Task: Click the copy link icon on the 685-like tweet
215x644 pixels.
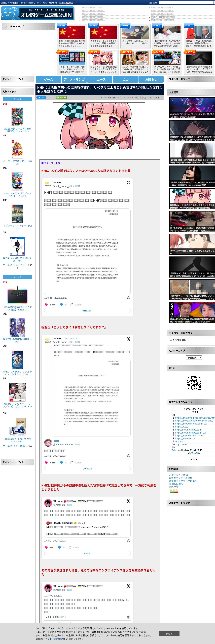Action: [70, 548]
